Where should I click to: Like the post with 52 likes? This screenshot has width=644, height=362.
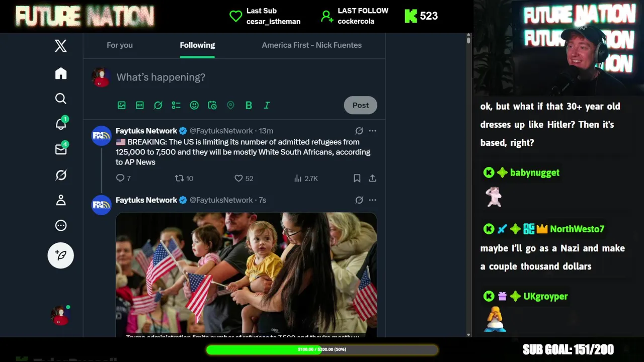(x=244, y=178)
